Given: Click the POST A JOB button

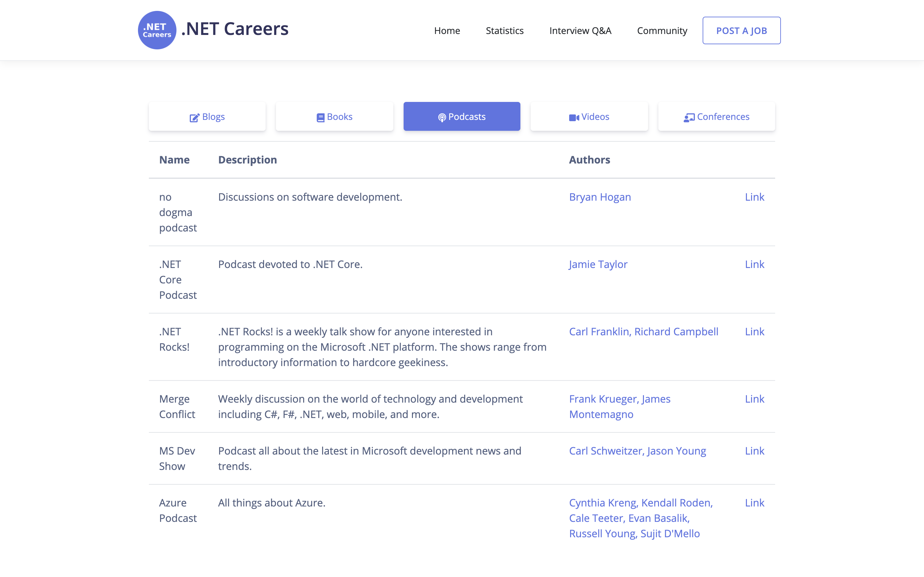Looking at the screenshot, I should click(741, 30).
